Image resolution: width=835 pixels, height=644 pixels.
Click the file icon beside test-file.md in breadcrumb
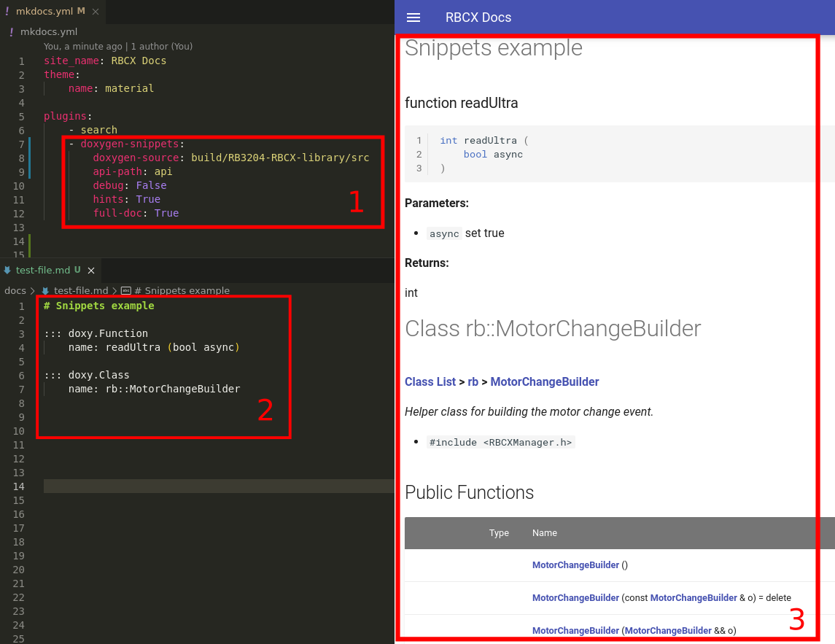pyautogui.click(x=45, y=290)
